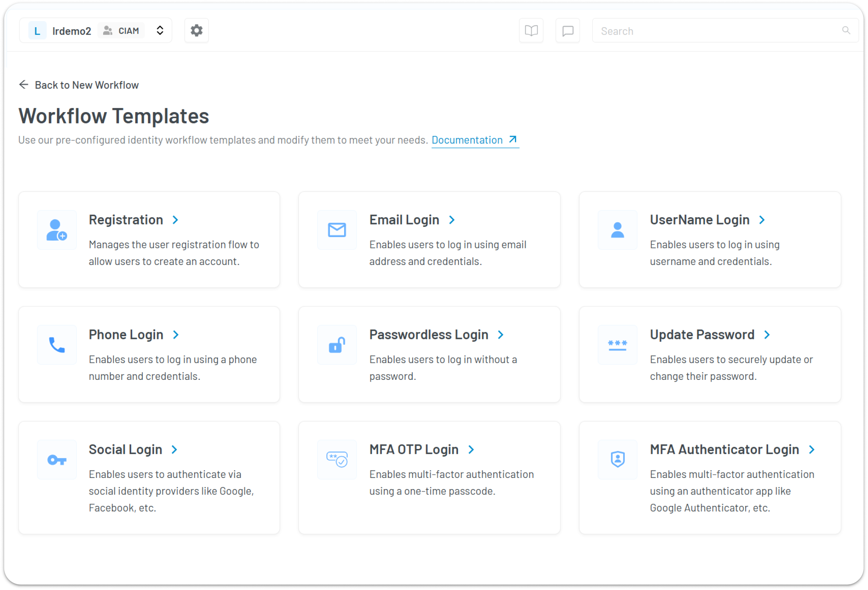
Task: Click the UserName Login person icon
Action: [x=617, y=230]
